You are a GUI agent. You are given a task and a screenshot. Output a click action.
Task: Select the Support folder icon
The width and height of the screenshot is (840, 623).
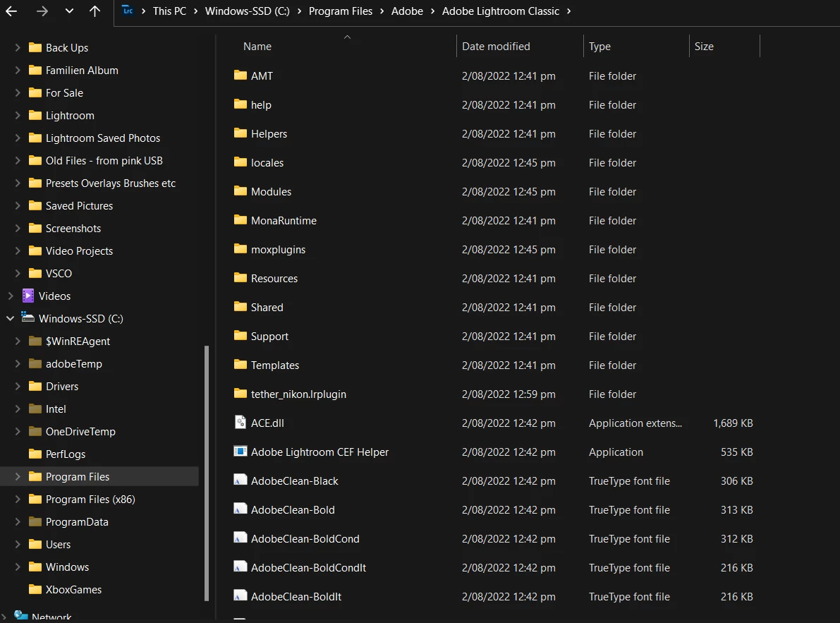pos(241,335)
